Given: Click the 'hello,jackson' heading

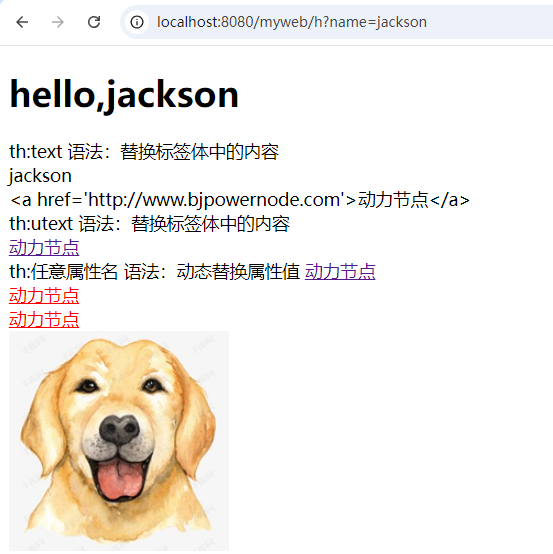Looking at the screenshot, I should 124,94.
